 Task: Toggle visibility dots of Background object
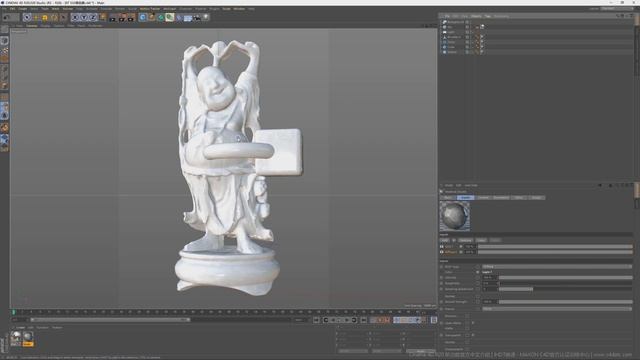pyautogui.click(x=468, y=22)
